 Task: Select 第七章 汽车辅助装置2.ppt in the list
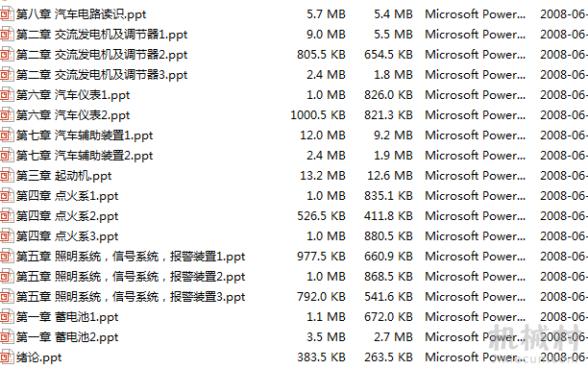[x=85, y=156]
